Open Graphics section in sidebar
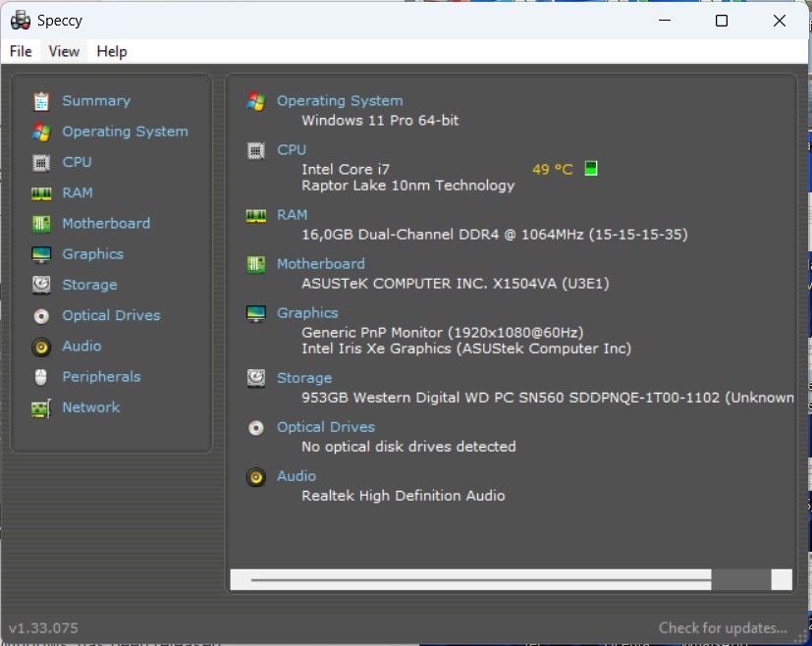 pos(92,254)
